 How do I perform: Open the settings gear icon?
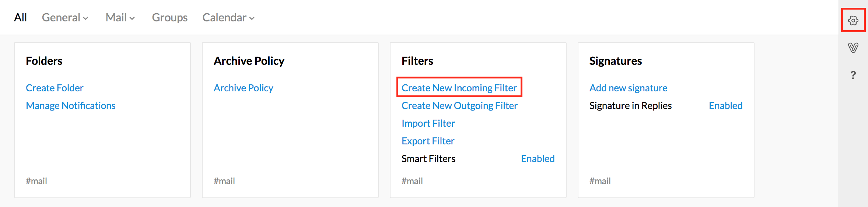(853, 20)
